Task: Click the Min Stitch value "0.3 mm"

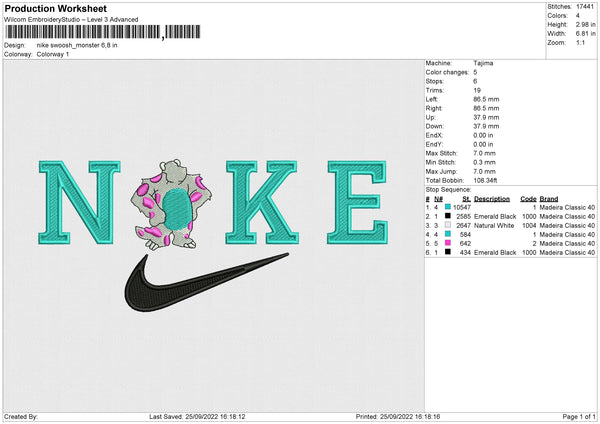Action: [484, 163]
